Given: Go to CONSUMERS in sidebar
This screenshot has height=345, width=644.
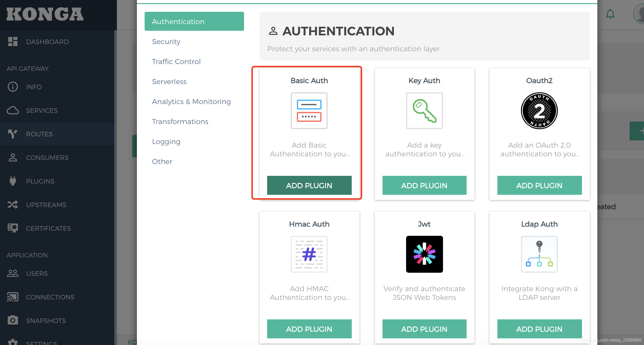Looking at the screenshot, I should pos(57,157).
